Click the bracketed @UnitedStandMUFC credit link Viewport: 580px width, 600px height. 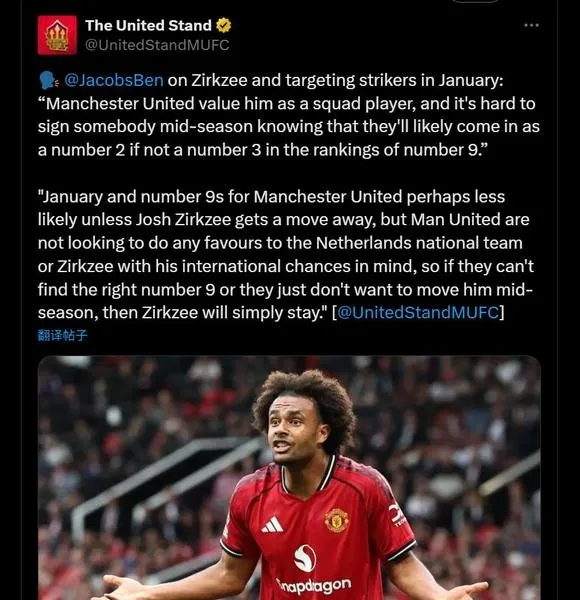point(419,313)
